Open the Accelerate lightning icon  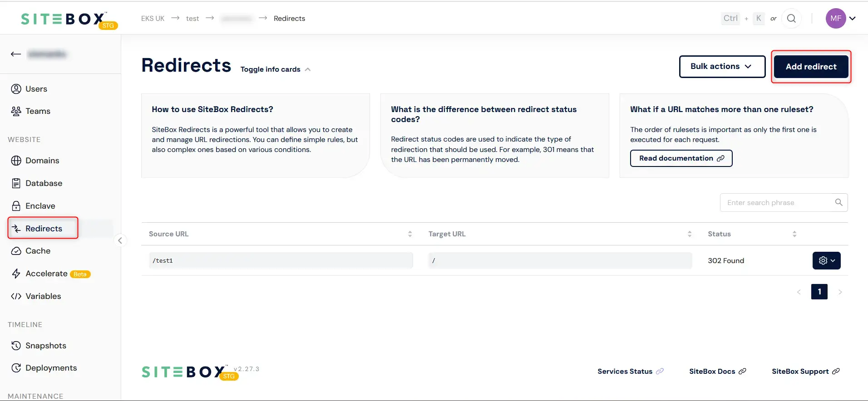coord(16,274)
